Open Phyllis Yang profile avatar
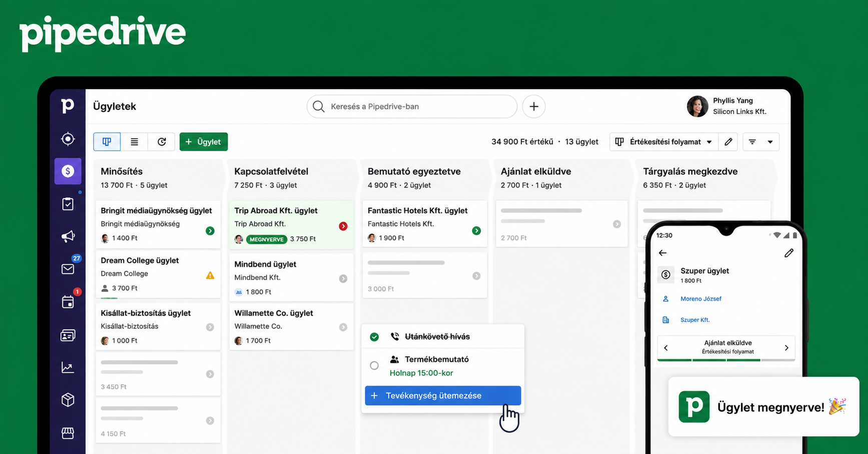This screenshot has width=868, height=454. [697, 106]
